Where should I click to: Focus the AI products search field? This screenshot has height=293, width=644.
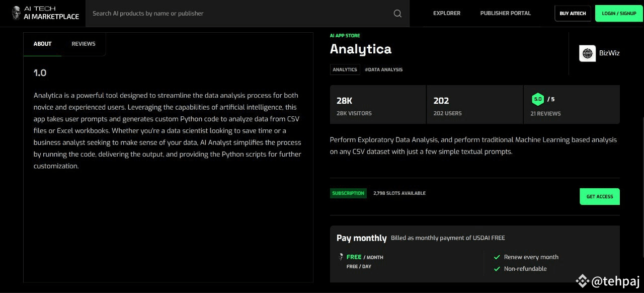coord(236,14)
